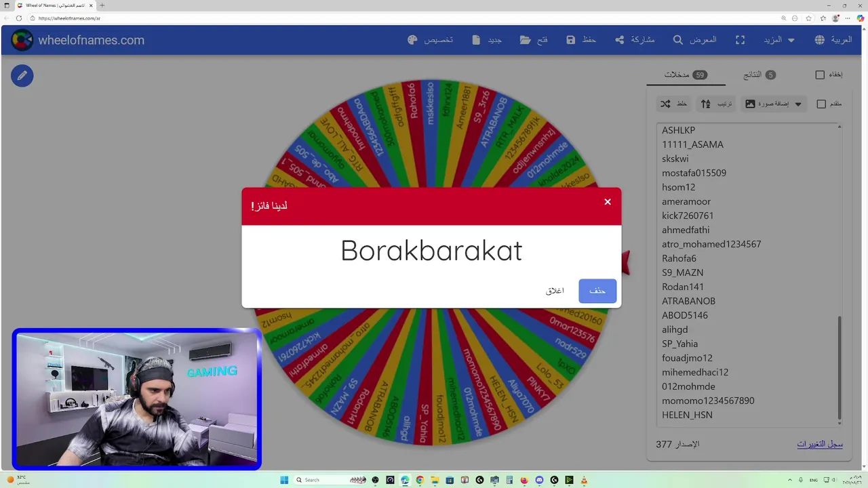868x488 pixels.
Task: Reload the page with browser refresh icon
Action: [x=18, y=18]
